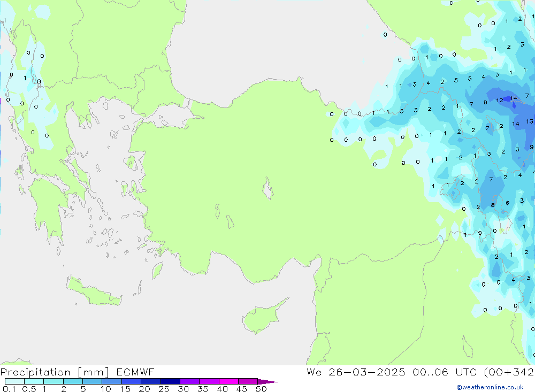The width and height of the screenshot is (535, 392).
Task: Select the lightest cyan 0.1–0.5 legend swatch
Action: tap(14, 381)
